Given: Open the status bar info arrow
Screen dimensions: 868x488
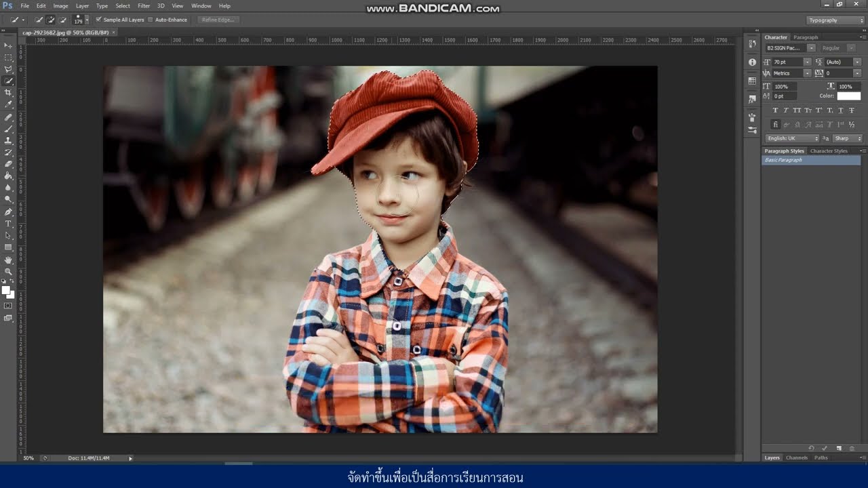Looking at the screenshot, I should click(x=130, y=459).
